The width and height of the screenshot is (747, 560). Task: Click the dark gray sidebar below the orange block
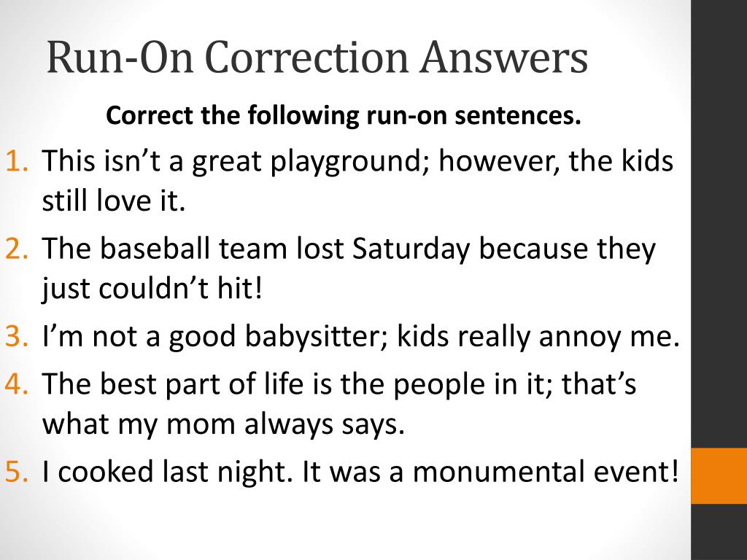719,532
